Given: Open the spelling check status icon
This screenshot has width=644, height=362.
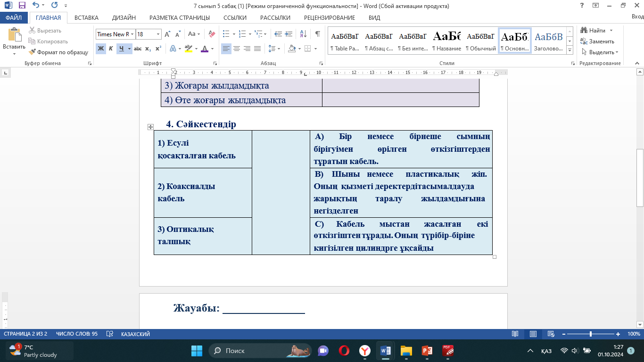Looking at the screenshot, I should click(x=109, y=334).
